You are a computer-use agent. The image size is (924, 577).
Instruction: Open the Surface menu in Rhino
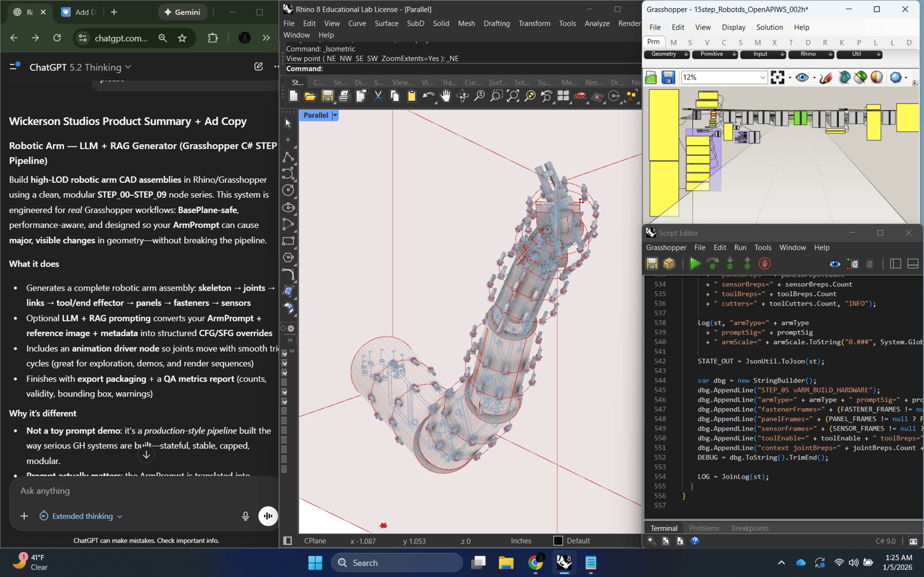point(386,23)
